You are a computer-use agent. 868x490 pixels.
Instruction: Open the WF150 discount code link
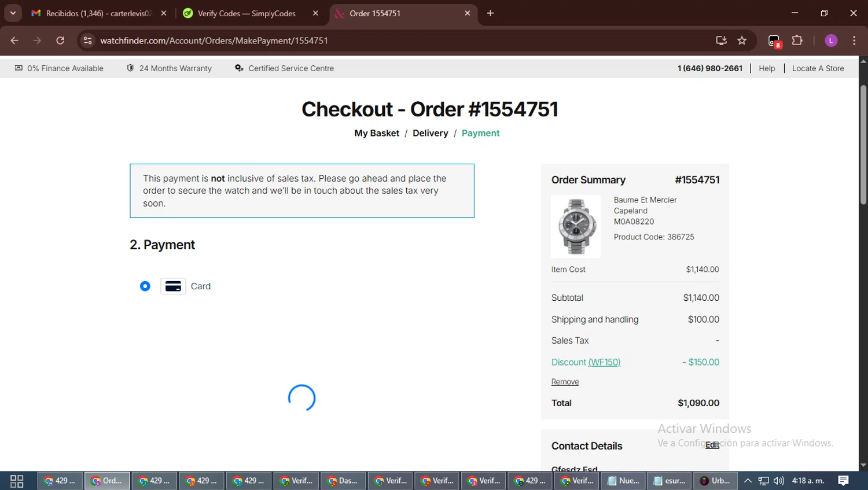pyautogui.click(x=604, y=362)
